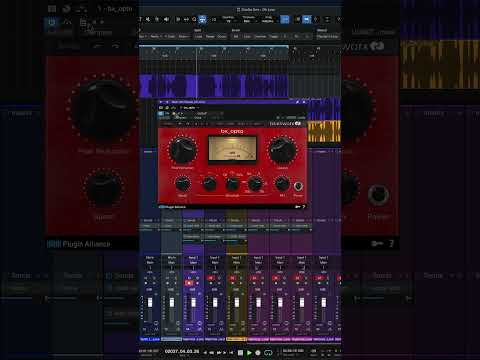The image size is (480, 360).
Task: Pin the bx_opto plugin window
Action: (x=297, y=102)
